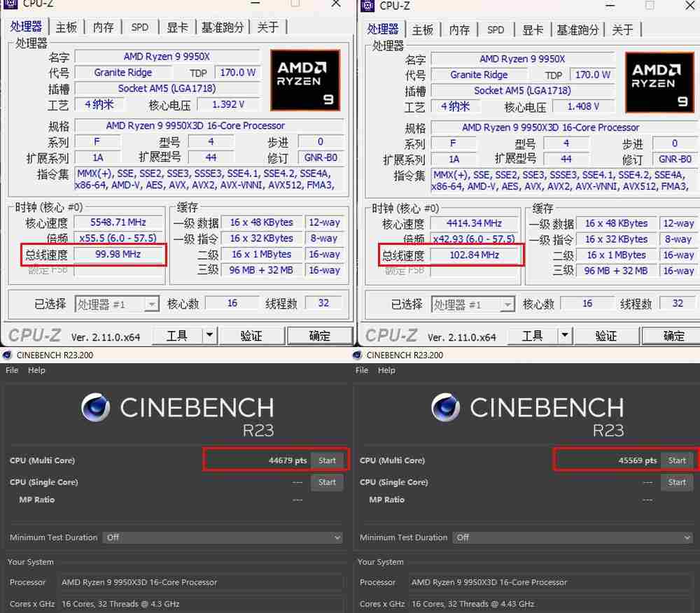Click 工具 button in left CPU-Z

pos(177,335)
